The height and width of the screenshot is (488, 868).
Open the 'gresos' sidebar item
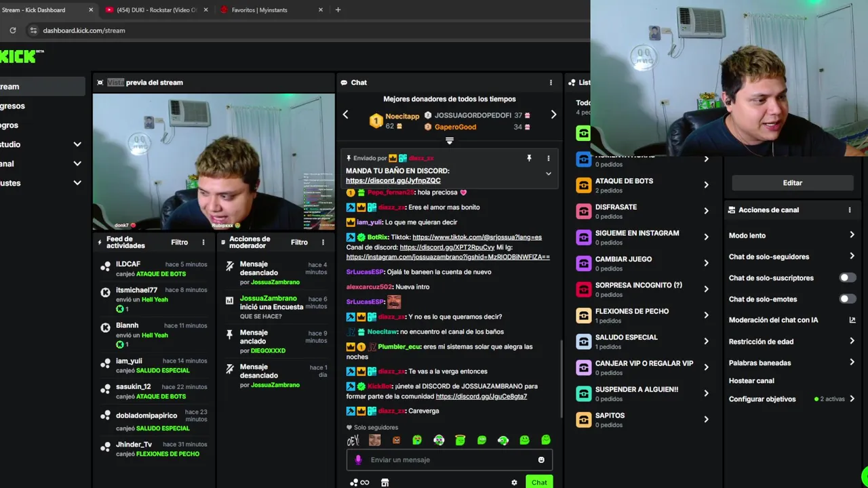coord(42,106)
